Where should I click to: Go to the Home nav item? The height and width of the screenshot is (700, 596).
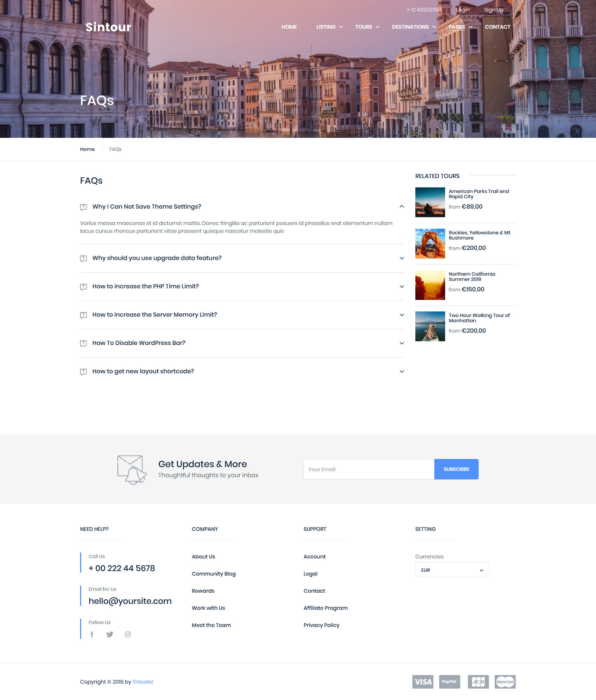[289, 27]
